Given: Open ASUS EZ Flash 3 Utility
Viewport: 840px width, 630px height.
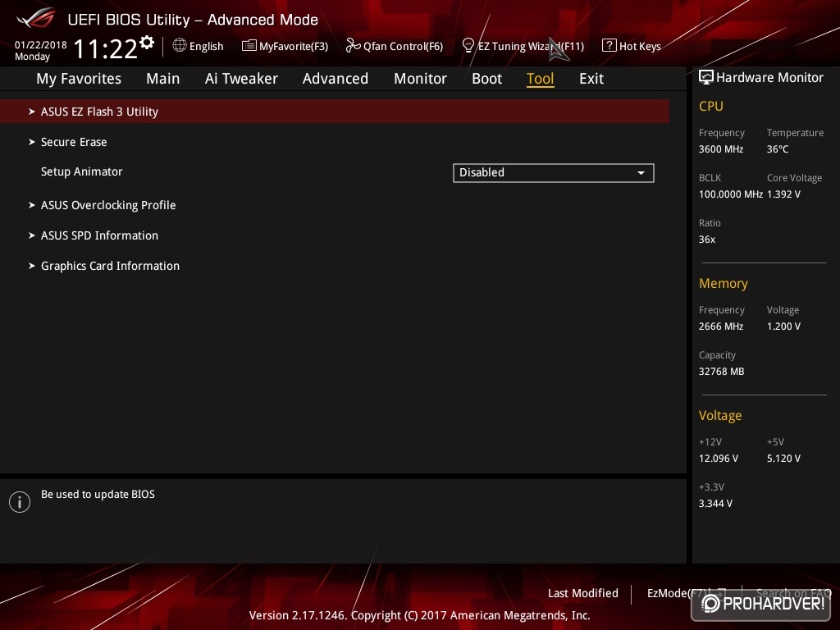Looking at the screenshot, I should click(x=335, y=112).
